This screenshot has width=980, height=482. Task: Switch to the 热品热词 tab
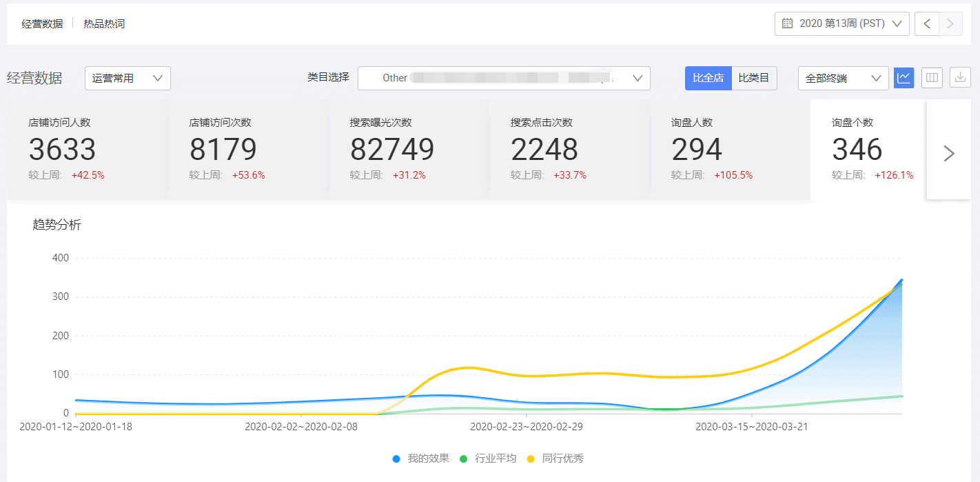pyautogui.click(x=104, y=23)
